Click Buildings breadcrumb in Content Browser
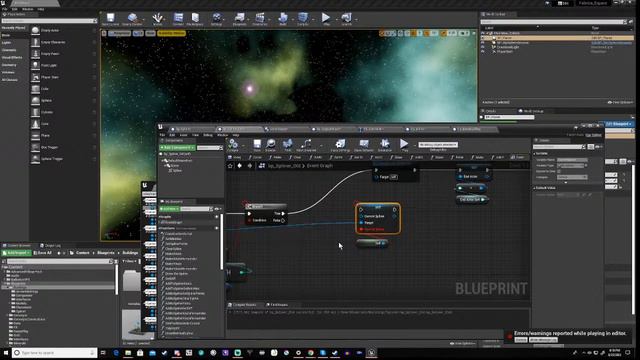The width and height of the screenshot is (640, 360). (130, 253)
